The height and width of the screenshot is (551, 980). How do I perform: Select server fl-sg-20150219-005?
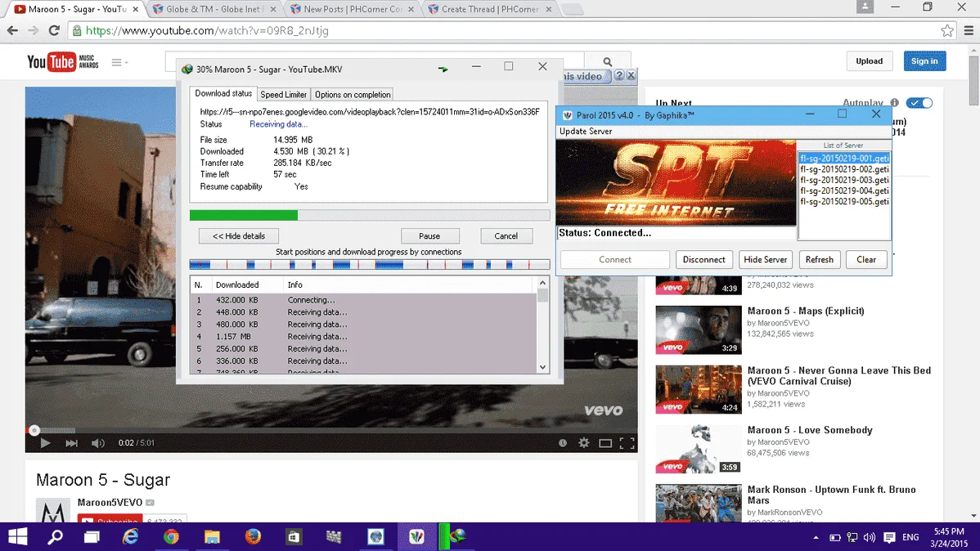(x=844, y=202)
